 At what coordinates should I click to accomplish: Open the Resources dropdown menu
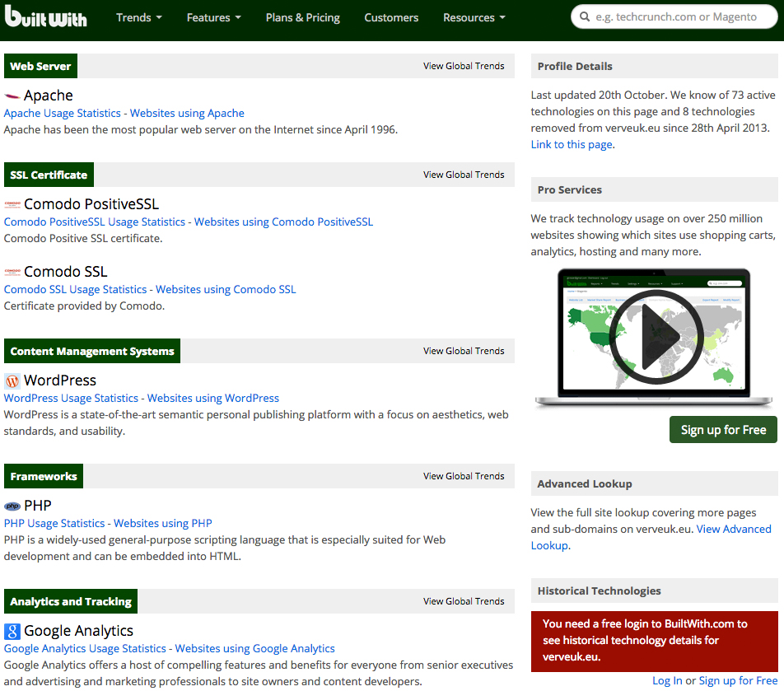click(x=474, y=17)
